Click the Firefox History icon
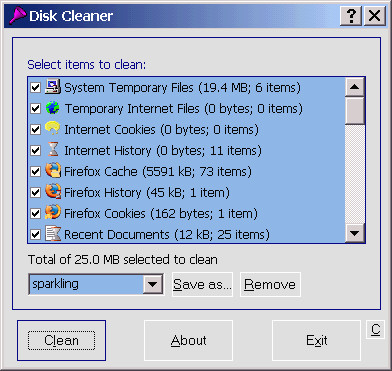 (x=53, y=192)
